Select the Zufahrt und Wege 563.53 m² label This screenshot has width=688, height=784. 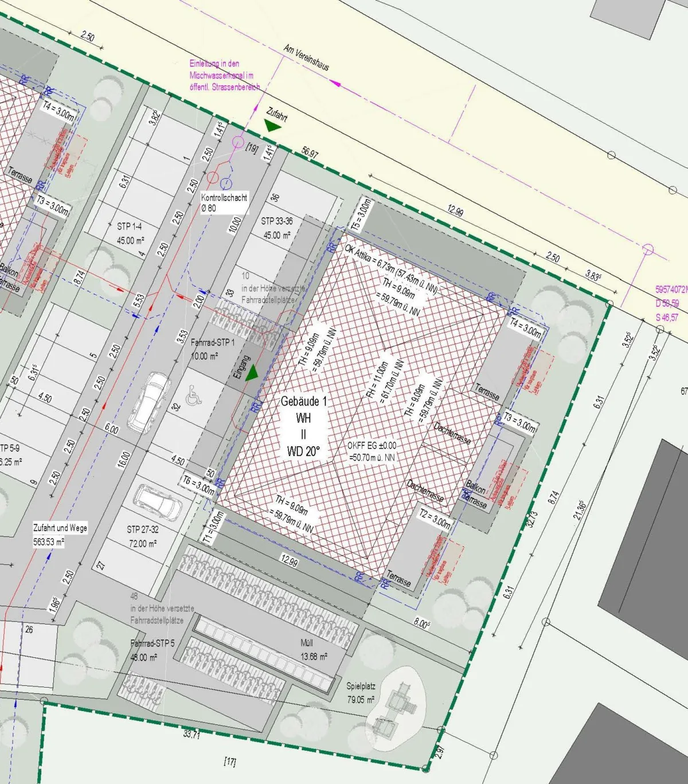tap(60, 534)
